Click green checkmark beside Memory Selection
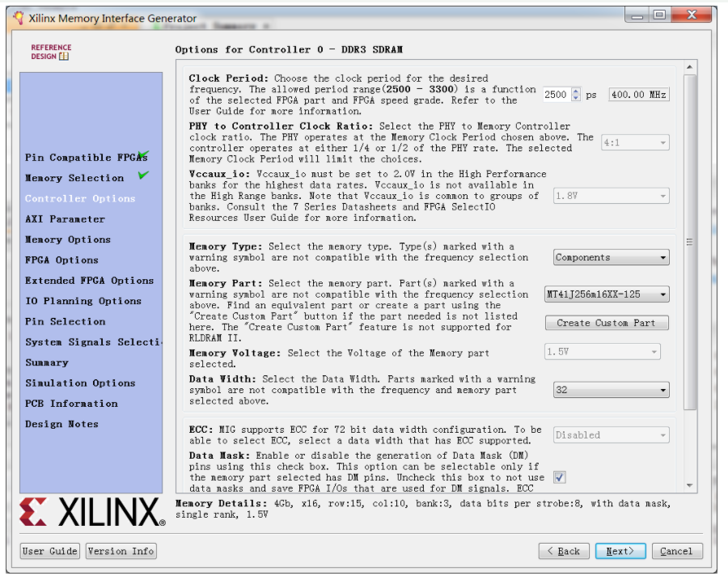 pyautogui.click(x=143, y=175)
